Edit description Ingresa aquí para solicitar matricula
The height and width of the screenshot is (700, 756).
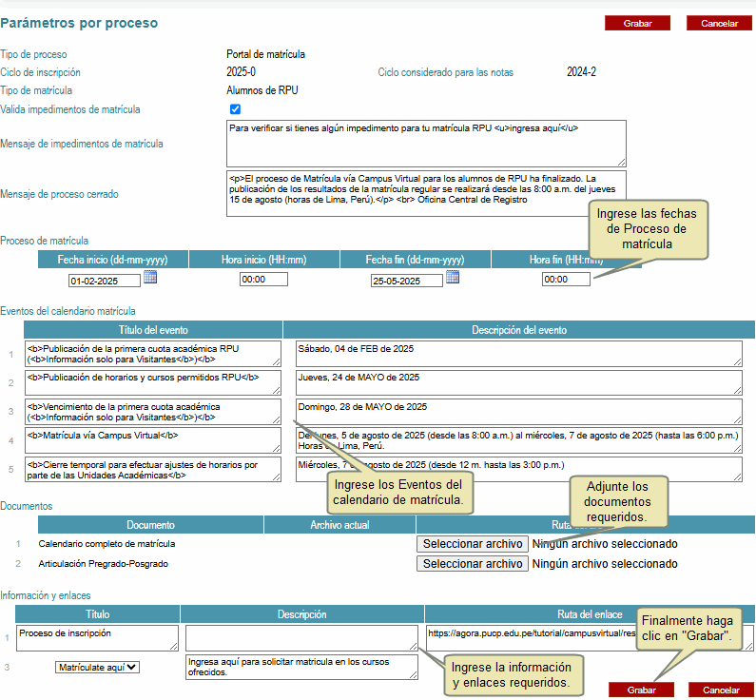301,668
